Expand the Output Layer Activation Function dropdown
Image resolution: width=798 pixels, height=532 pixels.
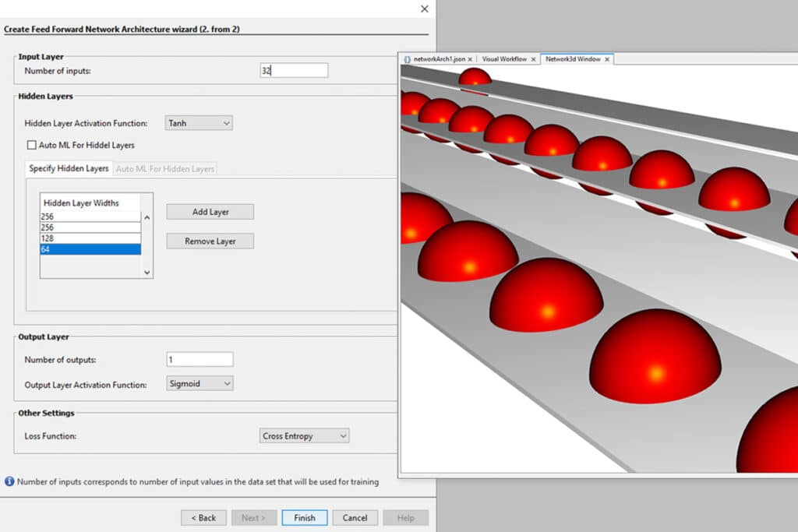click(x=200, y=383)
